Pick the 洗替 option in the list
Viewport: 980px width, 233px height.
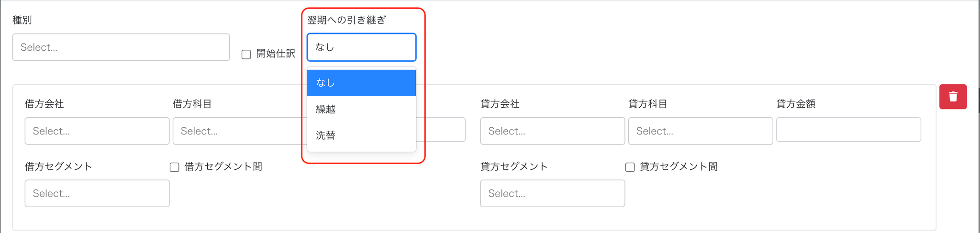click(361, 135)
